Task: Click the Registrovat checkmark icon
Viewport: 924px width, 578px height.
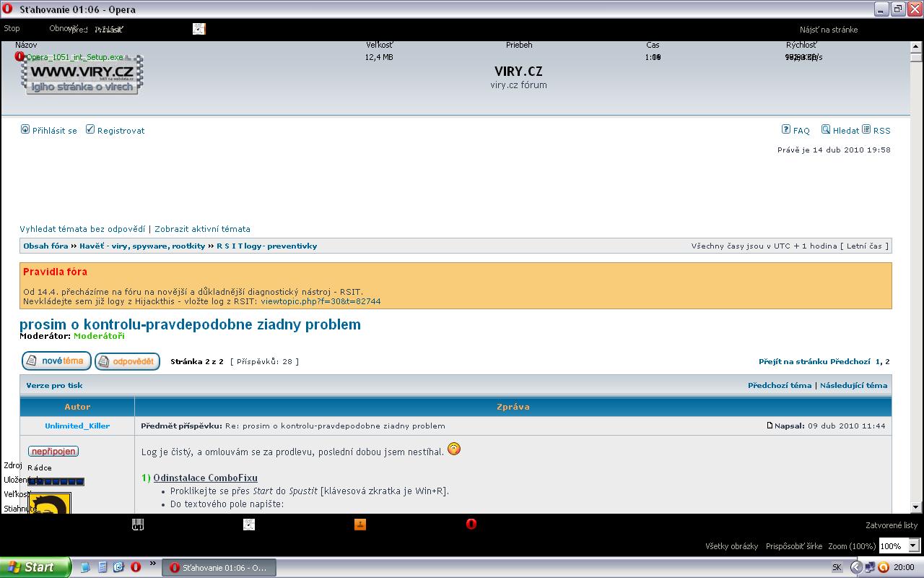Action: (x=90, y=129)
